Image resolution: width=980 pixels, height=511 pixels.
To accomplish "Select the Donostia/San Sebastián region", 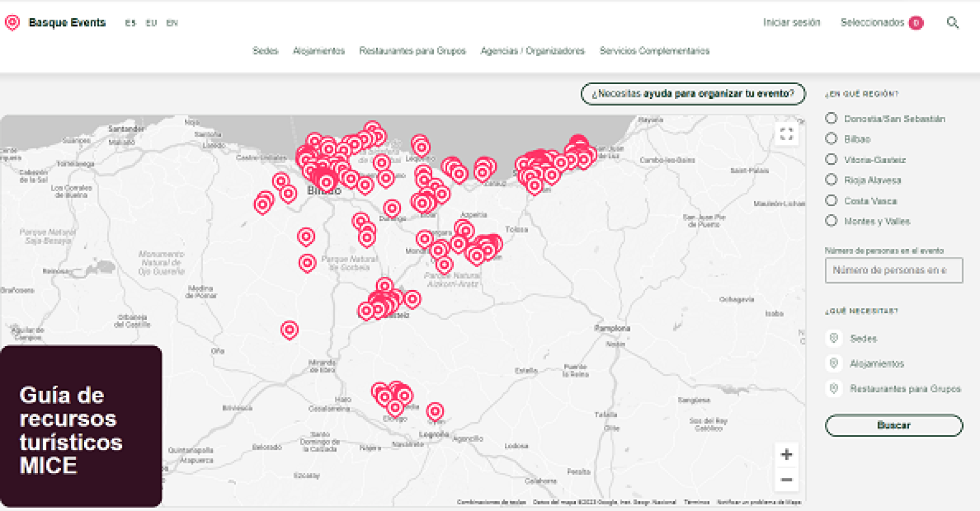I will (831, 118).
